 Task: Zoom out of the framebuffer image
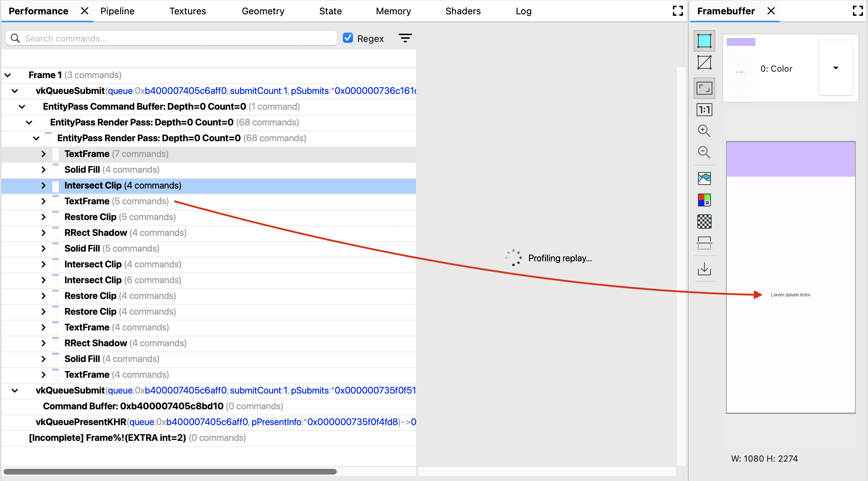tap(704, 152)
